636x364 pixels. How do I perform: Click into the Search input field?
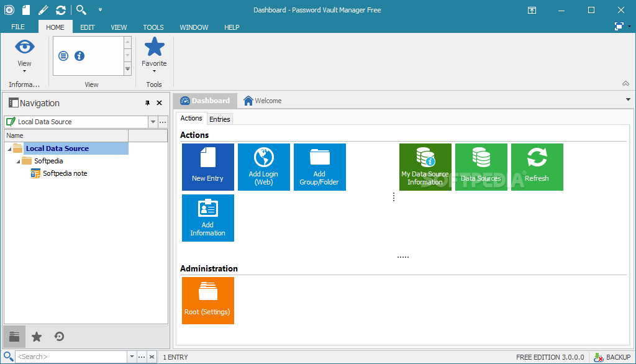pos(71,357)
